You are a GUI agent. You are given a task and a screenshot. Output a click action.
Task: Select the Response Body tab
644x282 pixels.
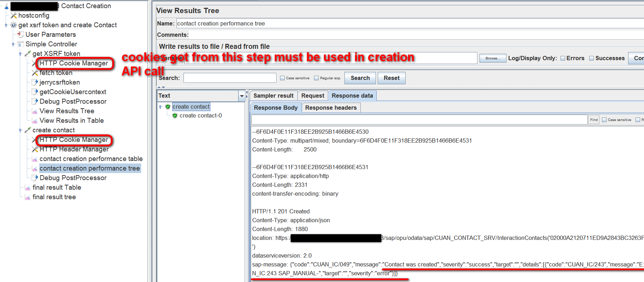point(276,108)
